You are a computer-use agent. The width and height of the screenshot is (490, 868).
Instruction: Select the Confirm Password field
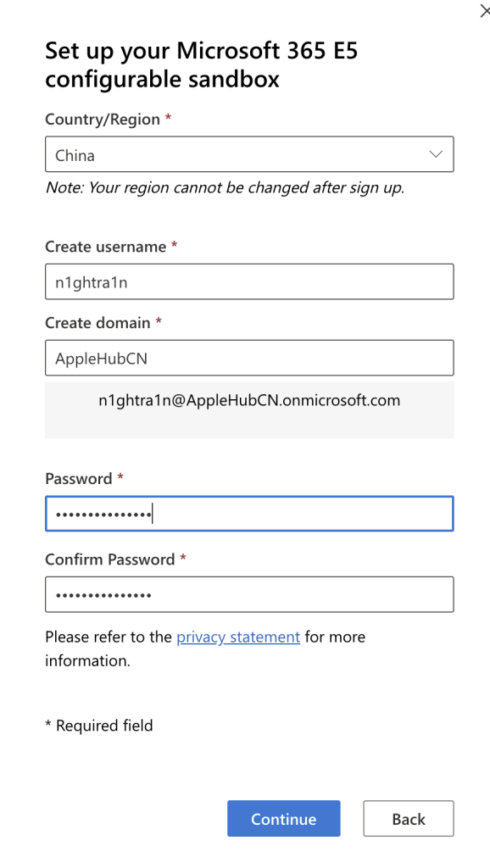coord(249,594)
